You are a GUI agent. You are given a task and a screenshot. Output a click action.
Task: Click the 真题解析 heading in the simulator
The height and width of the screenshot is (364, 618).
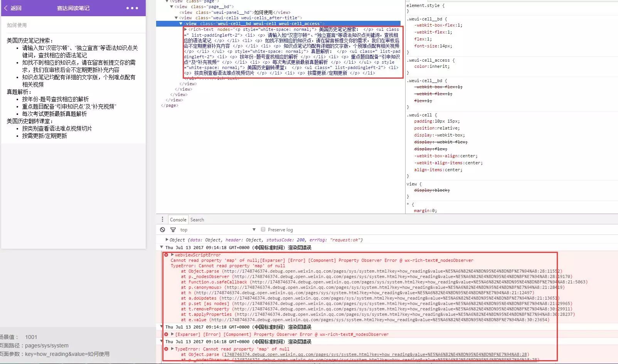click(x=19, y=92)
